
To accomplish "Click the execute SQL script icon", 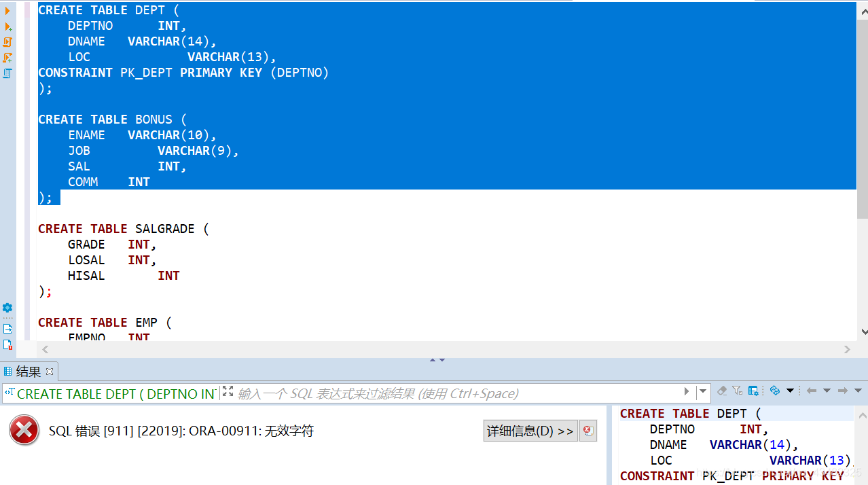I will point(7,42).
